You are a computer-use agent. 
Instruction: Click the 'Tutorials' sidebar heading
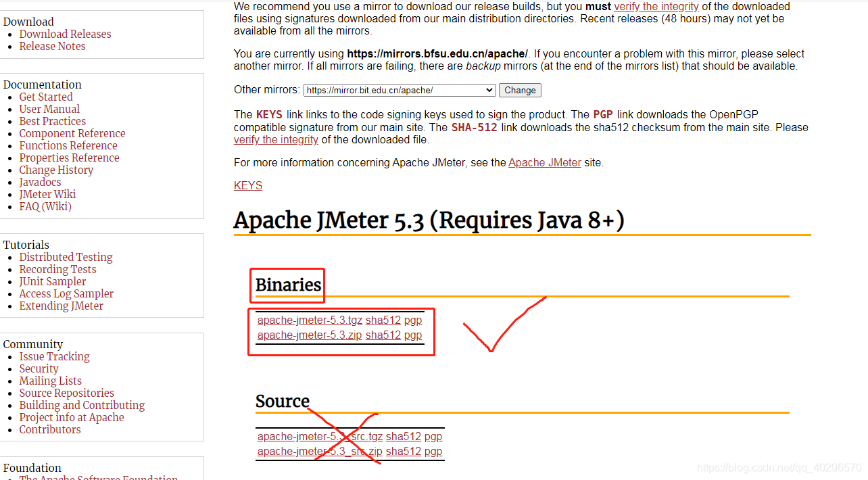(26, 245)
